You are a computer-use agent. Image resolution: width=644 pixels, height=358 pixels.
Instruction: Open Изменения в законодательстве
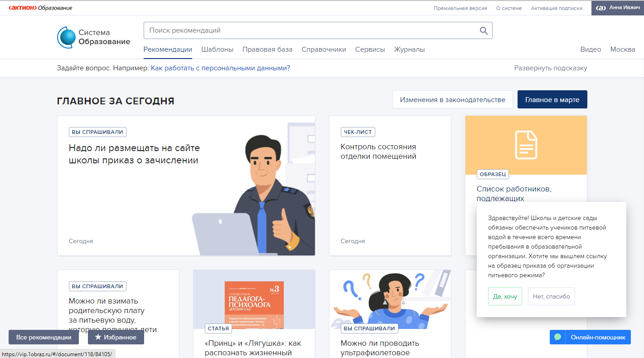click(x=452, y=100)
